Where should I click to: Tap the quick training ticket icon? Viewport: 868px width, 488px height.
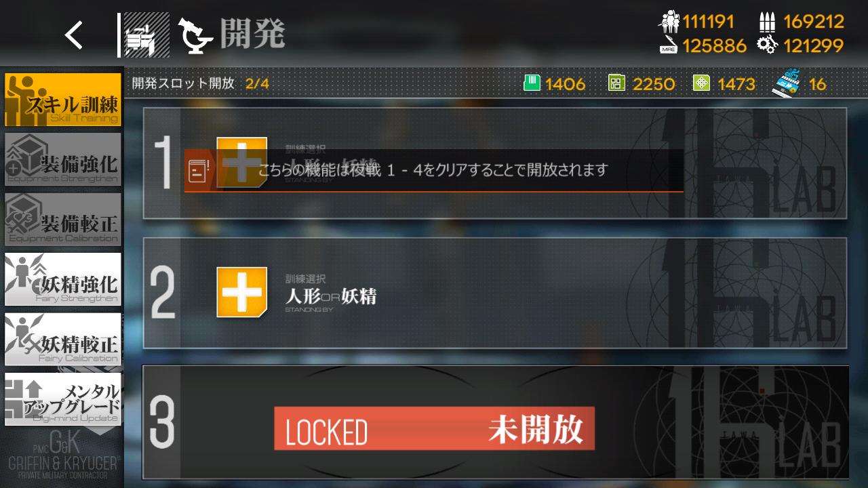(787, 83)
